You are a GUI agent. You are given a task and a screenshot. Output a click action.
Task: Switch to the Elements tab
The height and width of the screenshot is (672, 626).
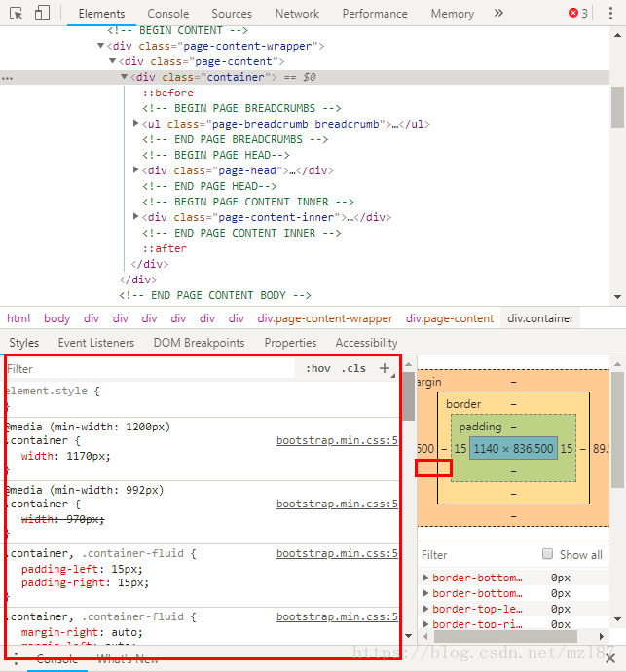click(x=101, y=14)
